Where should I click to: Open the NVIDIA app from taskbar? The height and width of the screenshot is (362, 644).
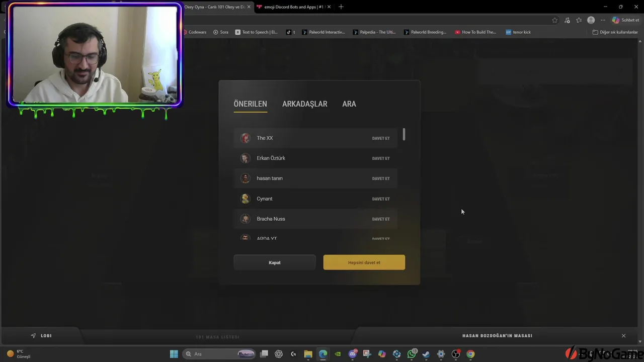(x=338, y=354)
